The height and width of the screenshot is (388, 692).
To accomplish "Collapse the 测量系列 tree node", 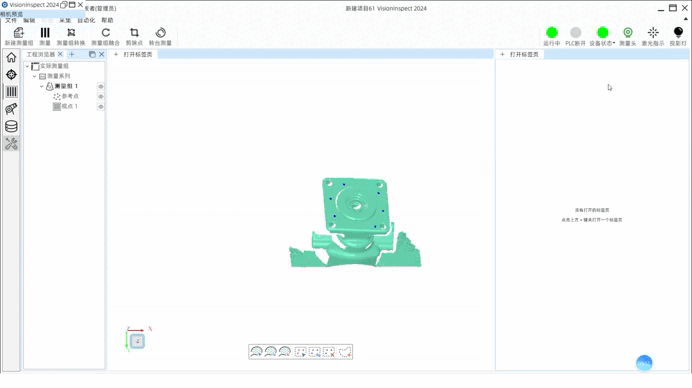I will click(34, 76).
